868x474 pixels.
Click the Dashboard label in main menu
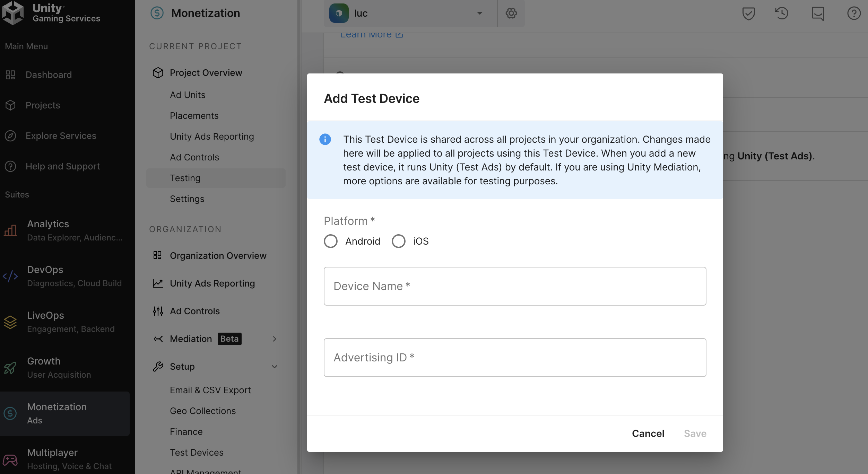tap(49, 75)
